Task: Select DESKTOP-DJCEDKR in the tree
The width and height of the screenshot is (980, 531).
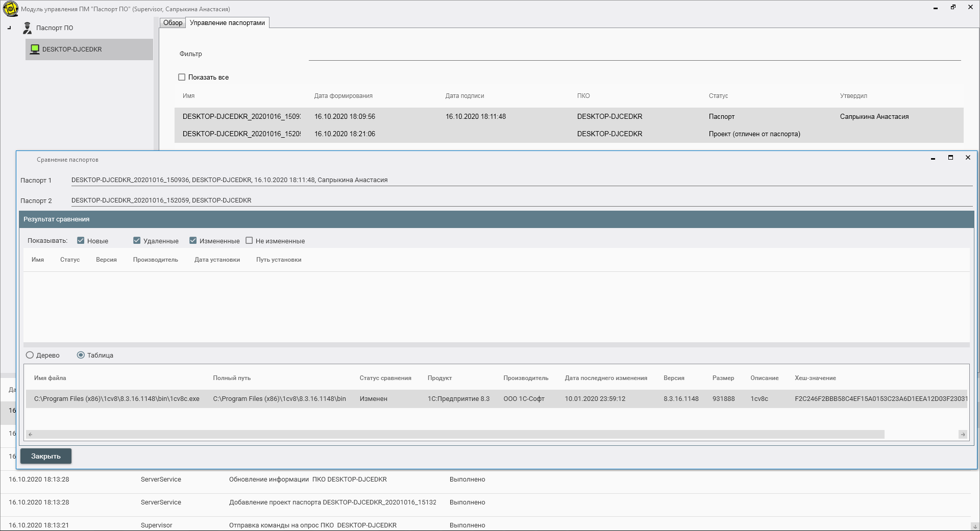Action: pos(89,49)
